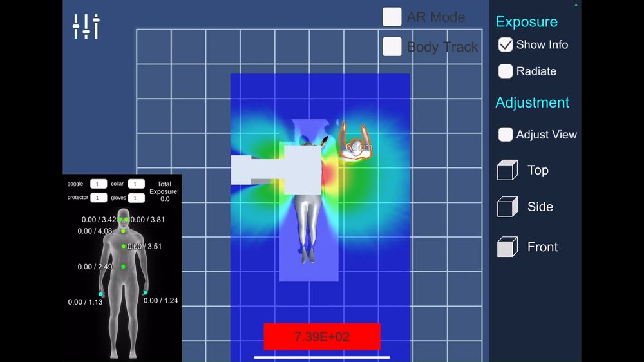This screenshot has width=644, height=362.
Task: Click the 0.00 / 2.49 abdomen dose value
Action: point(95,267)
